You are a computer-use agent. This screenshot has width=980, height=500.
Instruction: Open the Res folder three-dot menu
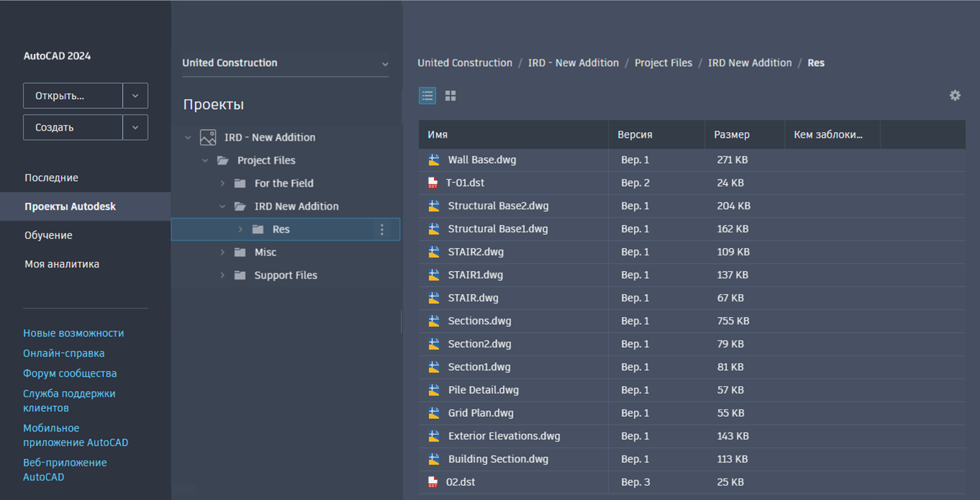[382, 230]
